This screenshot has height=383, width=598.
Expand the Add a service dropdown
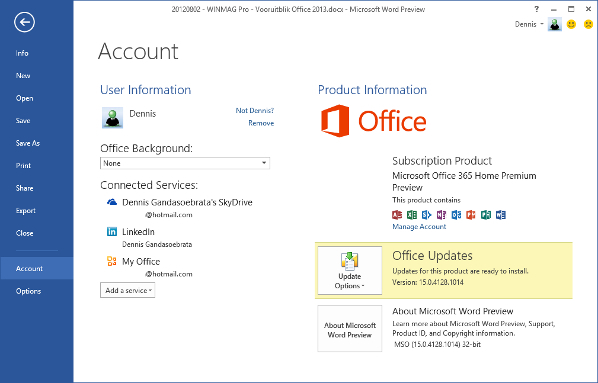coord(128,290)
